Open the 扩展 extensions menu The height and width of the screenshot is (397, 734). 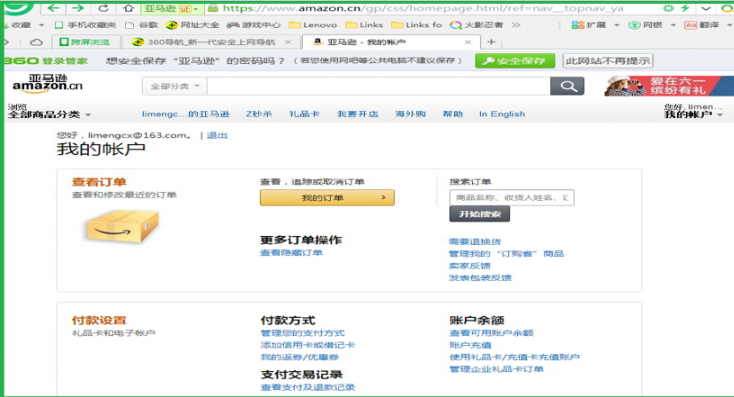(595, 25)
